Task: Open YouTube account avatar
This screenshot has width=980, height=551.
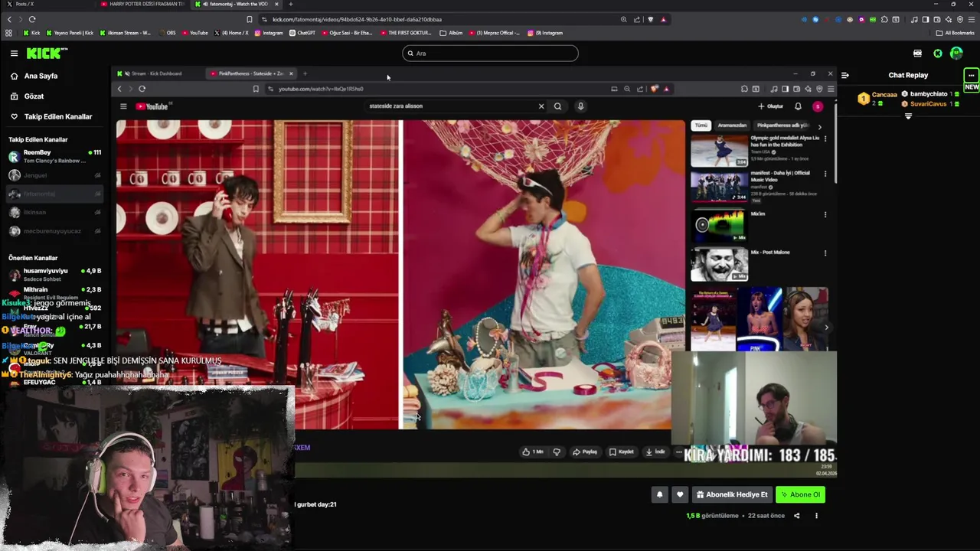Action: 818,106
